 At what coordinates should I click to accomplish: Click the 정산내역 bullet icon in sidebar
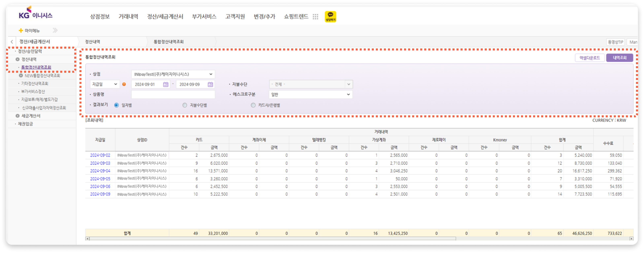18,59
